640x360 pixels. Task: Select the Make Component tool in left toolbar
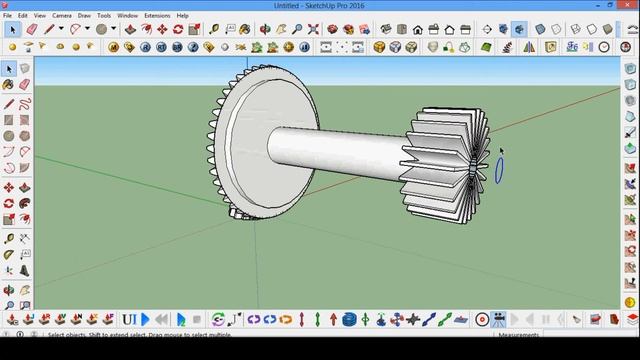pos(24,69)
